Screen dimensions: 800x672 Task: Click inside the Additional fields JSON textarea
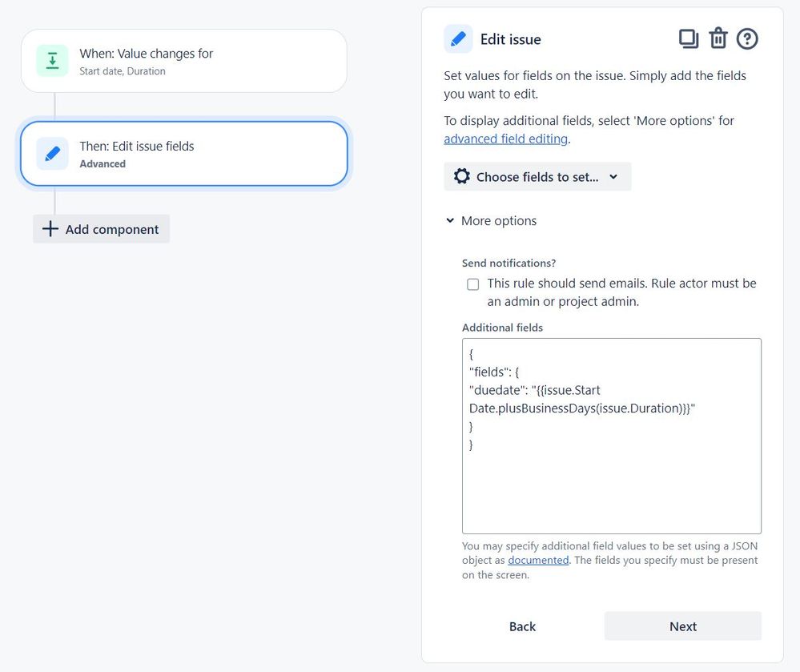[x=611, y=436]
